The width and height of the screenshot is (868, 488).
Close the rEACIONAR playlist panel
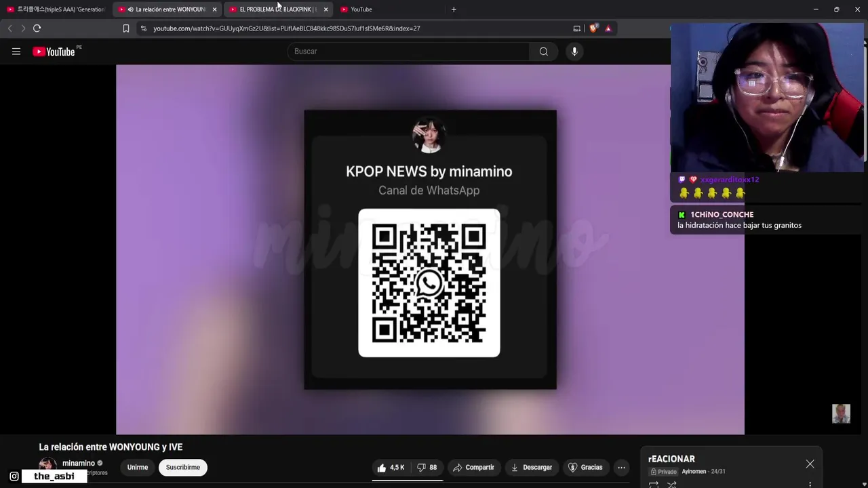click(810, 464)
